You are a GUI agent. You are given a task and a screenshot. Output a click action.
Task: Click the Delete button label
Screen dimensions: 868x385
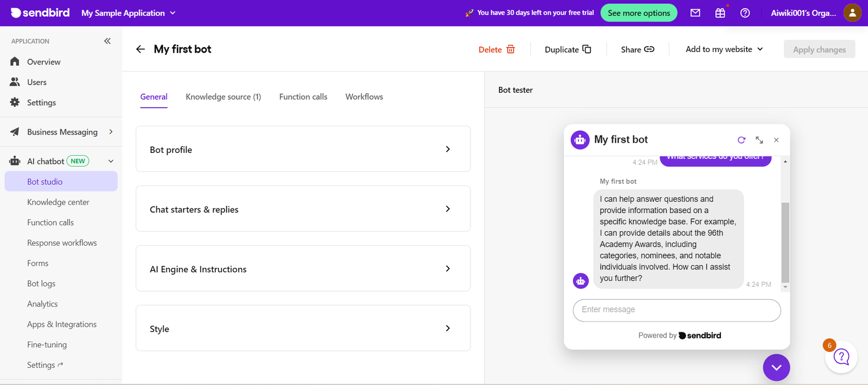point(490,49)
